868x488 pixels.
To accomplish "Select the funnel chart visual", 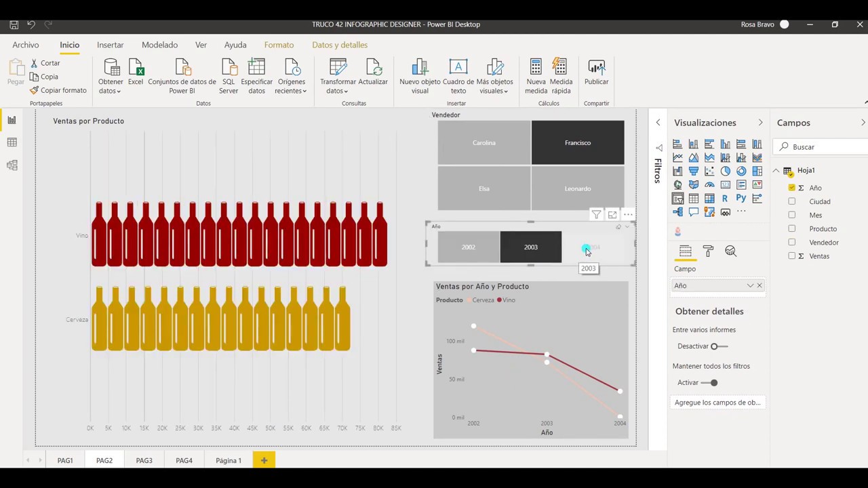I will click(x=693, y=171).
